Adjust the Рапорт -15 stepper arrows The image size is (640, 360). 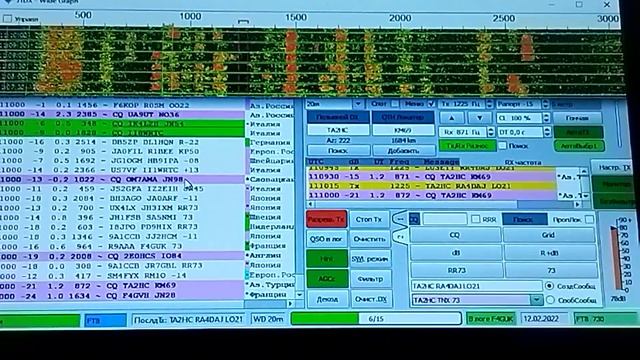[545, 104]
